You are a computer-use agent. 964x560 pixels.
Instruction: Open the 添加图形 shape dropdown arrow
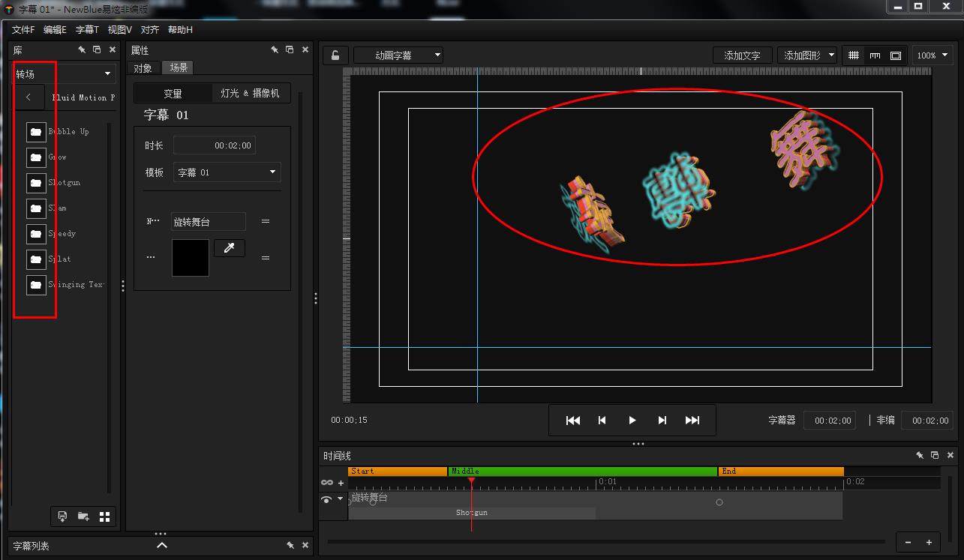(830, 55)
